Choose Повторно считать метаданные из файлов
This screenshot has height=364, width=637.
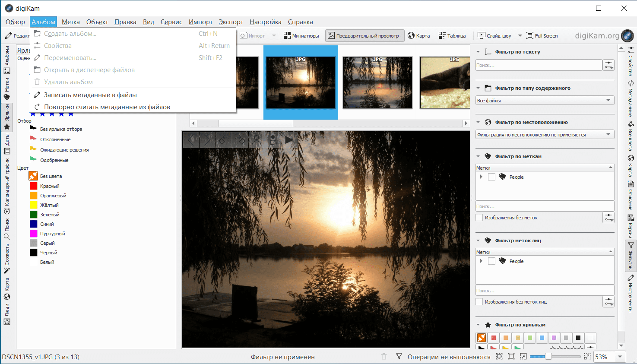[133, 107]
